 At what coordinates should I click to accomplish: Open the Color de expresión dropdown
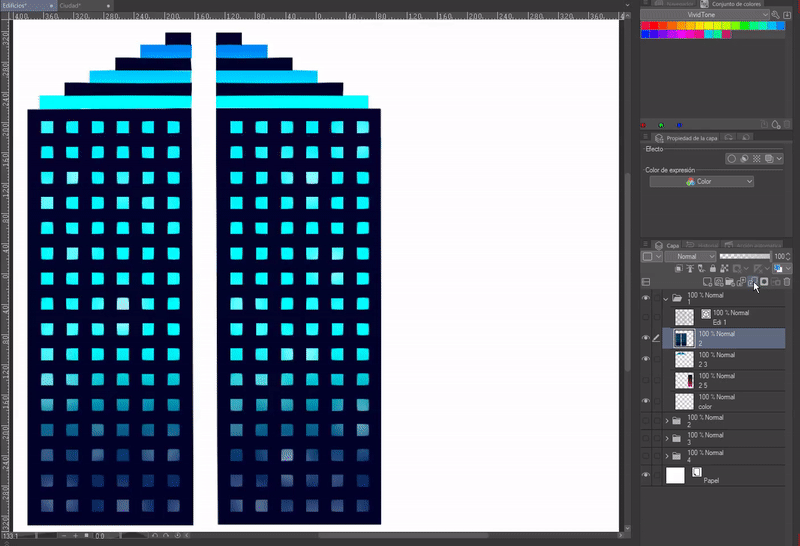coord(702,182)
